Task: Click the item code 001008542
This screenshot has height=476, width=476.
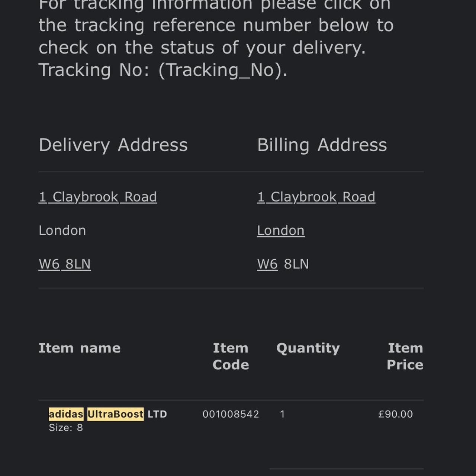Action: (x=231, y=414)
